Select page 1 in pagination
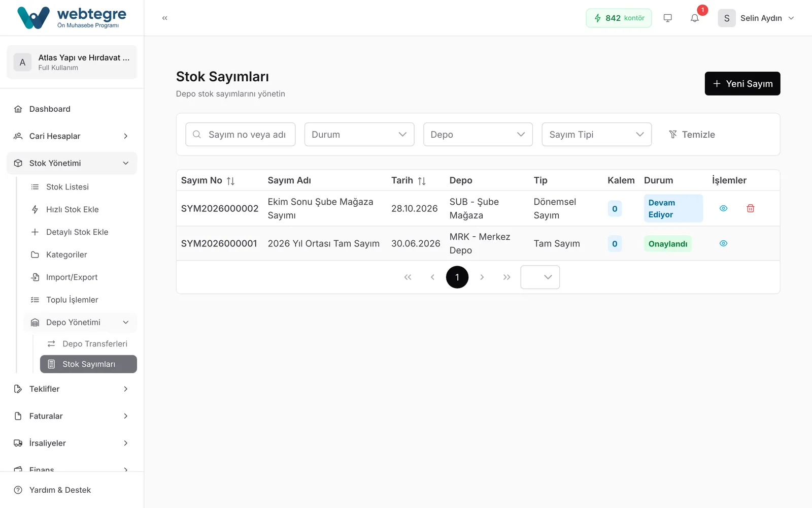This screenshot has width=812, height=508. tap(457, 277)
